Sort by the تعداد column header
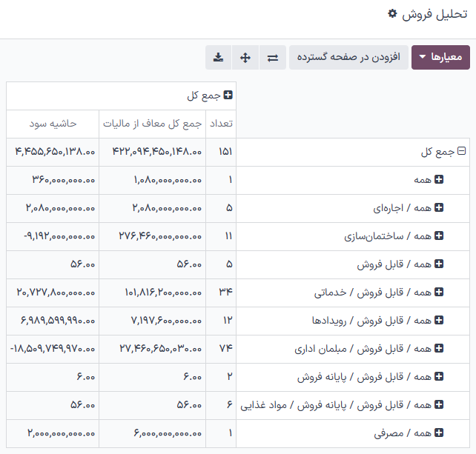This screenshot has width=476, height=454. 221,124
